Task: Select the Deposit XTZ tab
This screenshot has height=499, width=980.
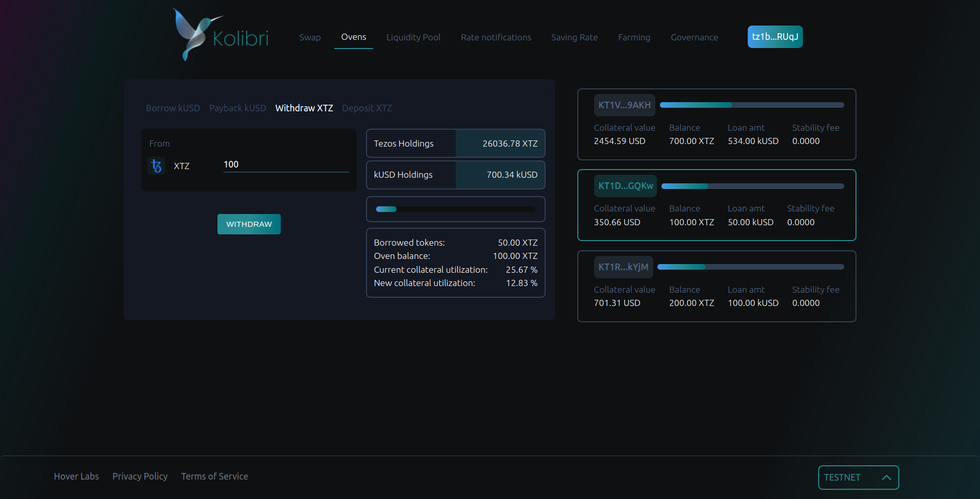Action: [x=367, y=108]
